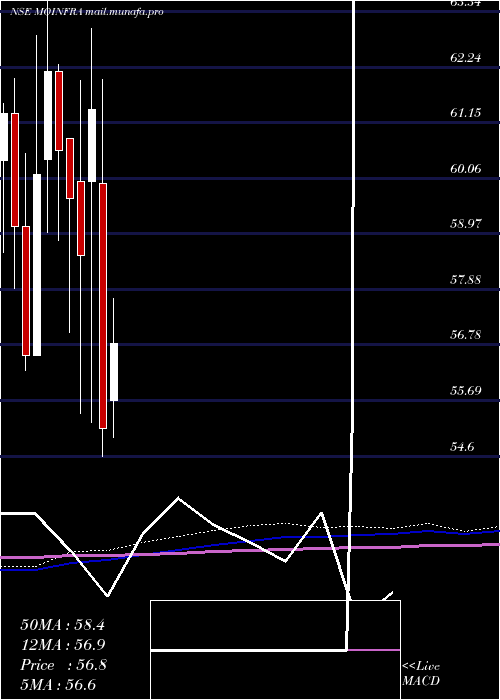Select the Price : 56.8 legend text
The height and width of the screenshot is (700, 500).
tap(63, 665)
